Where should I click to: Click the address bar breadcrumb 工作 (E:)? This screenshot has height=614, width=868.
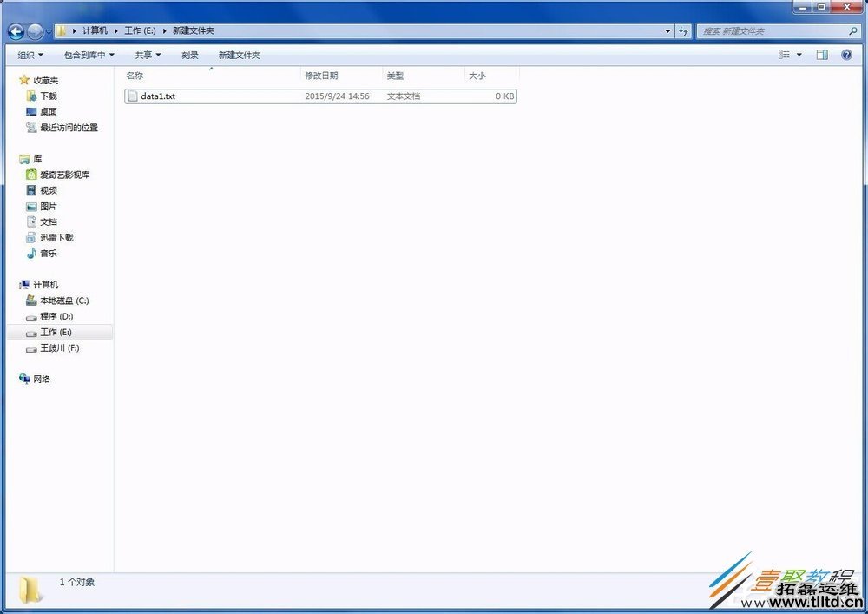pos(141,31)
